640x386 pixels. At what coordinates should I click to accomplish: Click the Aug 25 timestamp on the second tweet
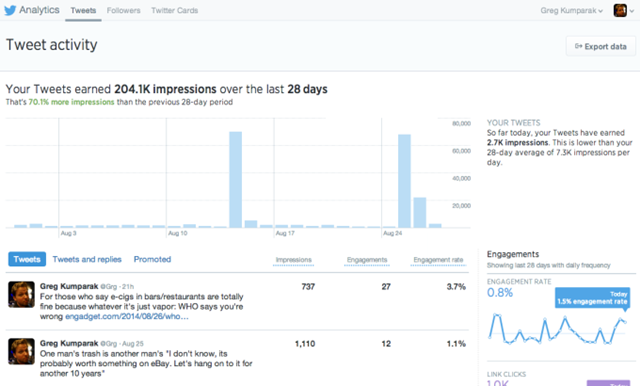pyautogui.click(x=133, y=344)
